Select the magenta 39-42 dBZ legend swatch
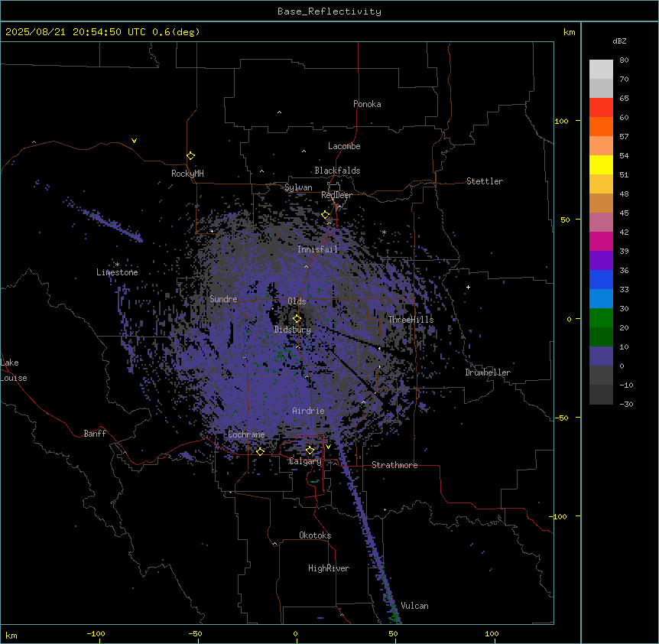This screenshot has height=644, width=659. click(x=601, y=241)
